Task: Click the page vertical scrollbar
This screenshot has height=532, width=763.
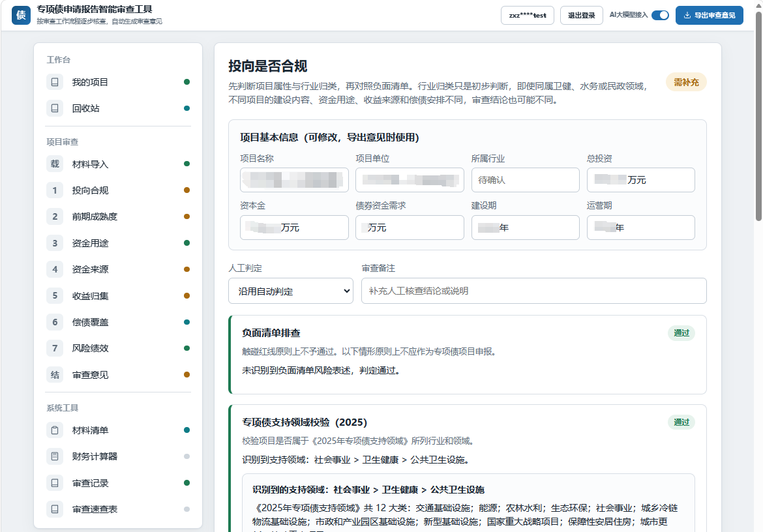Action: 758,117
